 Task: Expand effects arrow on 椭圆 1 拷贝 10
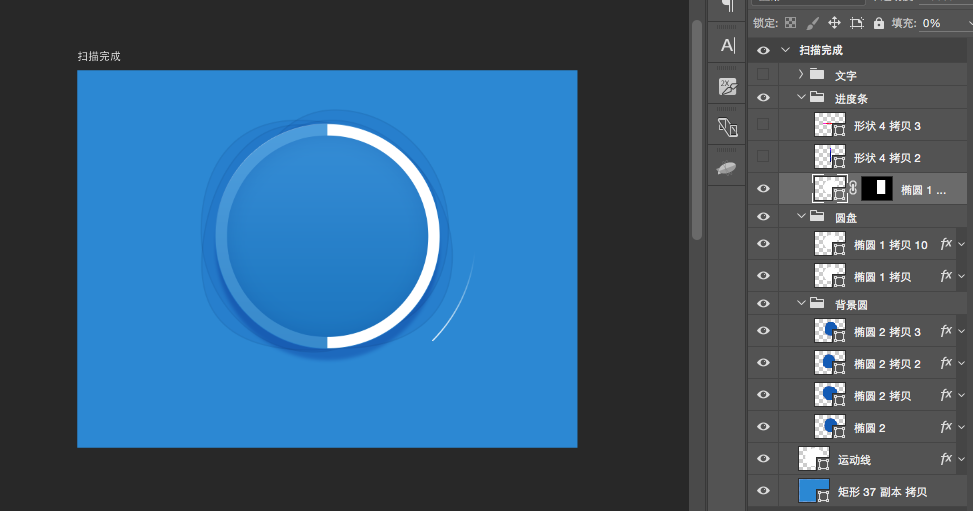962,245
